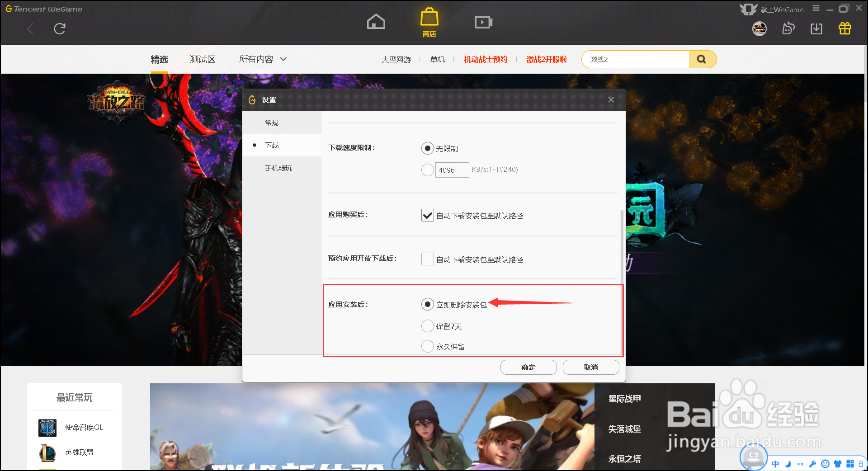The width and height of the screenshot is (868, 471).
Task: Expand the 所有内容 dropdown
Action: [x=263, y=59]
